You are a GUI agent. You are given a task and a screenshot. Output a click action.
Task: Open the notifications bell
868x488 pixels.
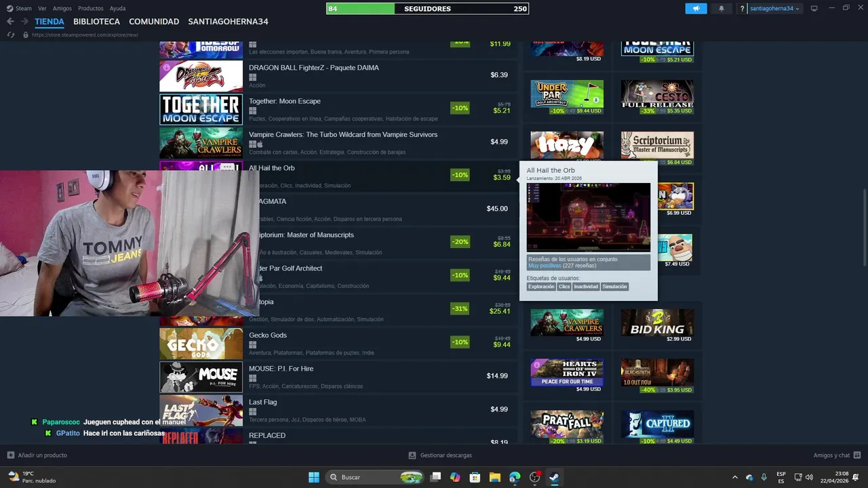point(721,8)
